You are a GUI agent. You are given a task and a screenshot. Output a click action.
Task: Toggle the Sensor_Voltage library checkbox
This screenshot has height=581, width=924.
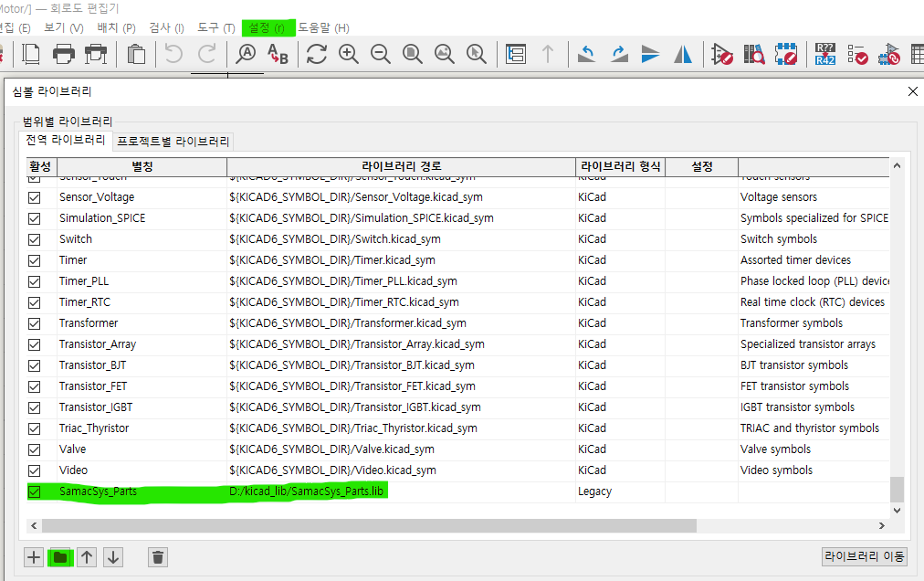click(34, 197)
